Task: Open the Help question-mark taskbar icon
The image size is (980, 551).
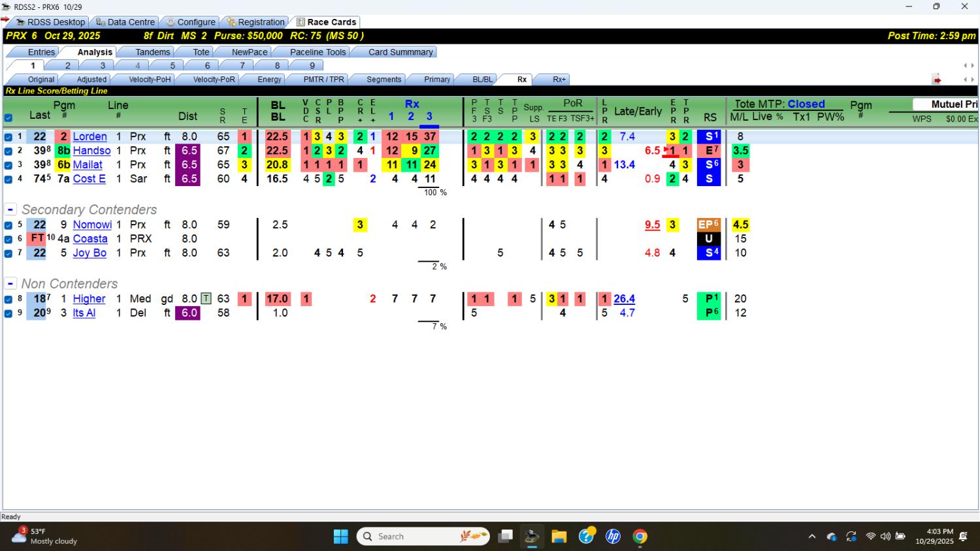Action: pyautogui.click(x=587, y=535)
